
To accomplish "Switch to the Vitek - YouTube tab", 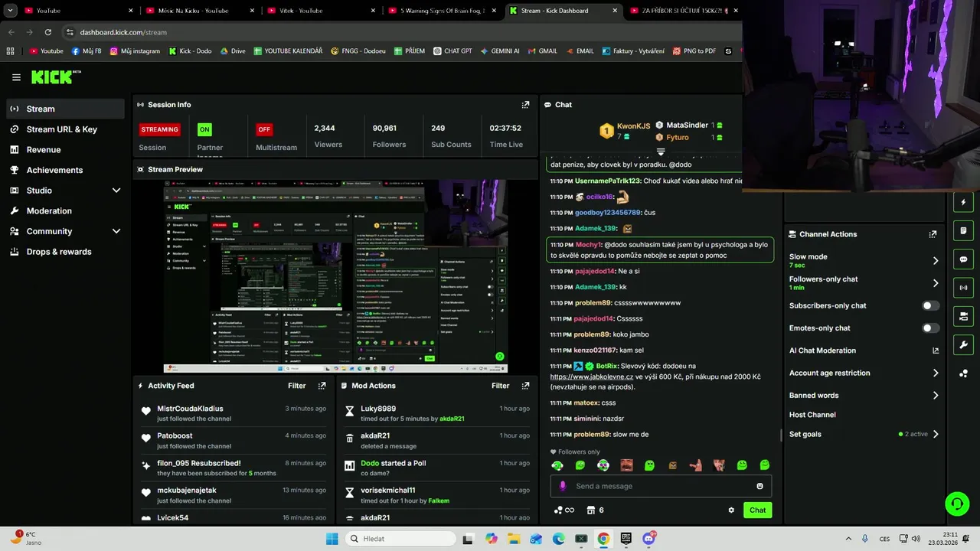I will 322,11.
